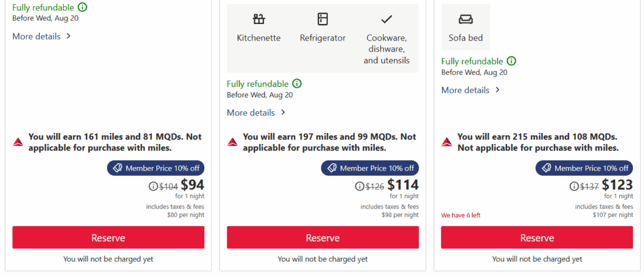The width and height of the screenshot is (644, 276).
Task: Click price info icon beside $104
Action: click(153, 186)
